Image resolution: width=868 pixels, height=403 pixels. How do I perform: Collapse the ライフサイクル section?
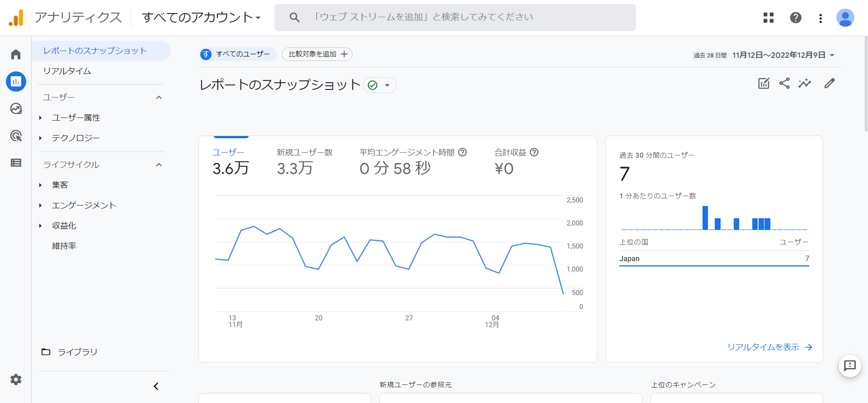click(159, 165)
